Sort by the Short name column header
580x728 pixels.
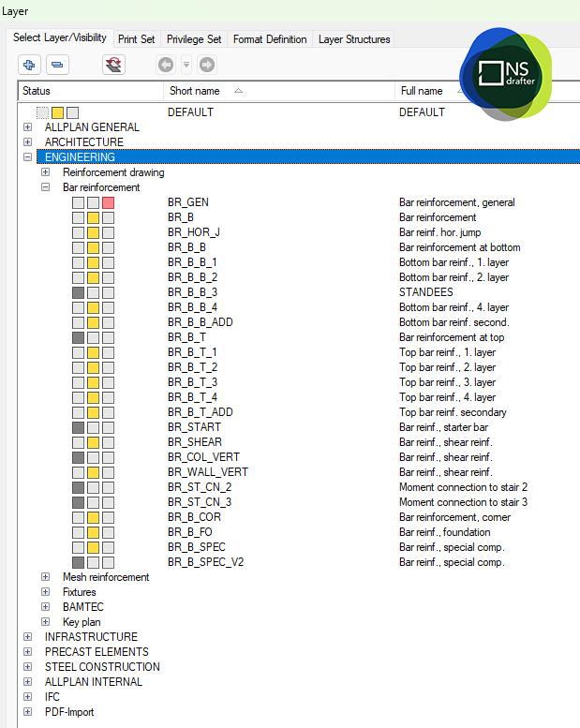(195, 91)
